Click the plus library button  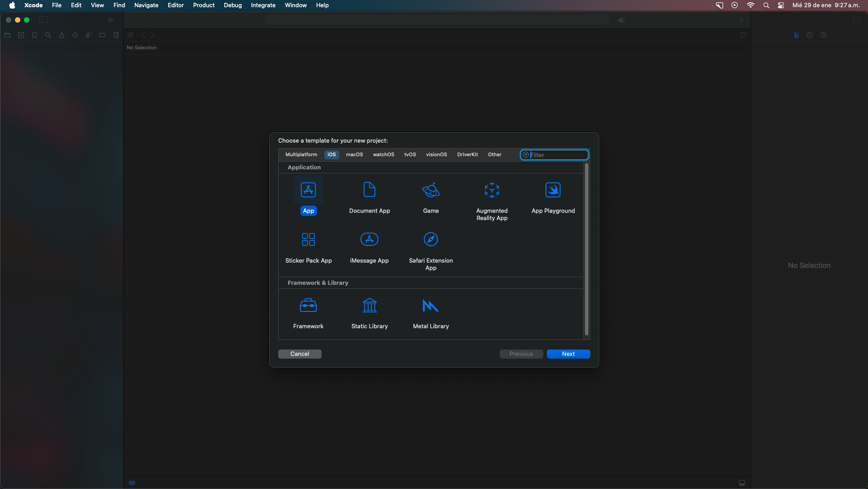click(741, 20)
